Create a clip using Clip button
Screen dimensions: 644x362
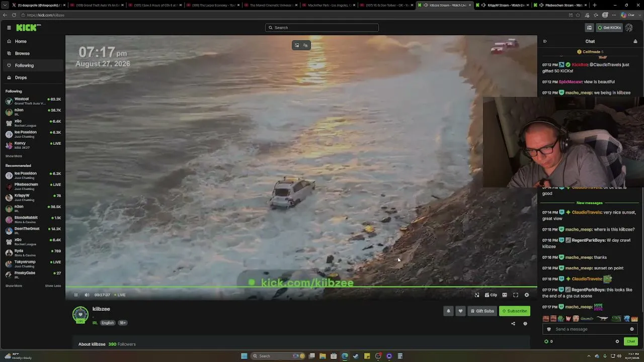click(491, 295)
